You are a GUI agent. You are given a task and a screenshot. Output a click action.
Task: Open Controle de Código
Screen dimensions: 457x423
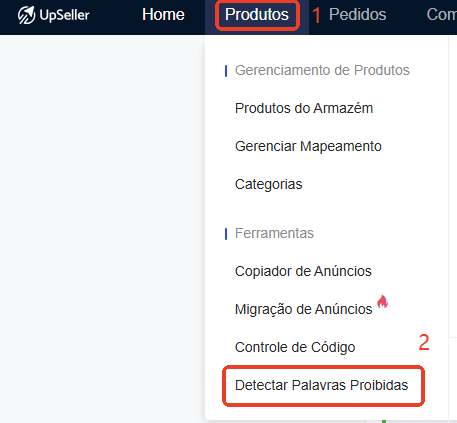click(x=295, y=347)
